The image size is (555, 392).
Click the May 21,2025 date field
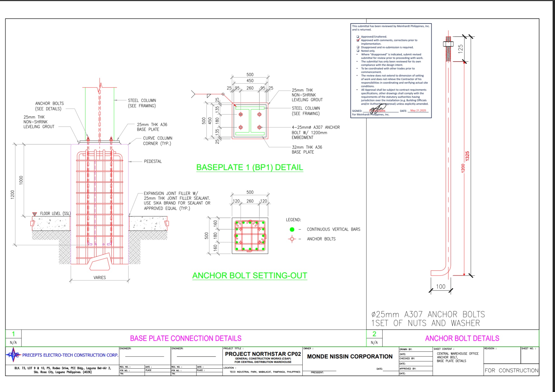pyautogui.click(x=418, y=111)
